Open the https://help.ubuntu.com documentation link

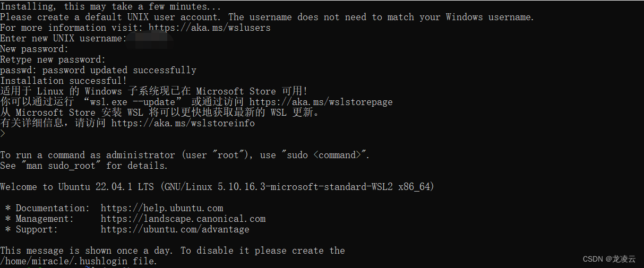click(162, 208)
